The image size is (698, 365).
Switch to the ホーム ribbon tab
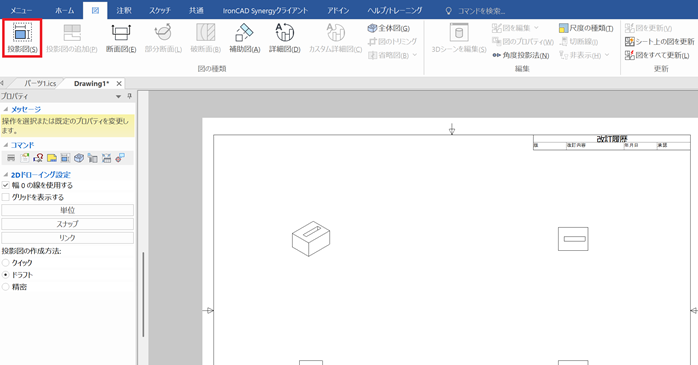(65, 10)
